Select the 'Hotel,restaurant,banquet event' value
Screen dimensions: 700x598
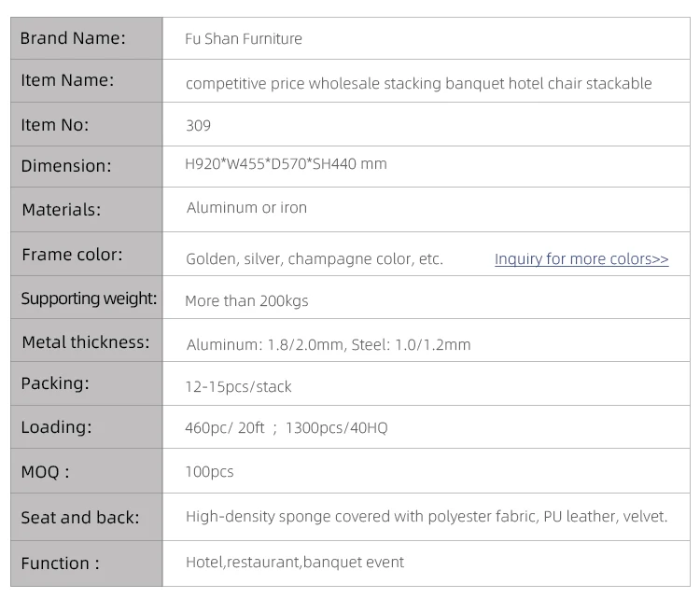pos(295,563)
